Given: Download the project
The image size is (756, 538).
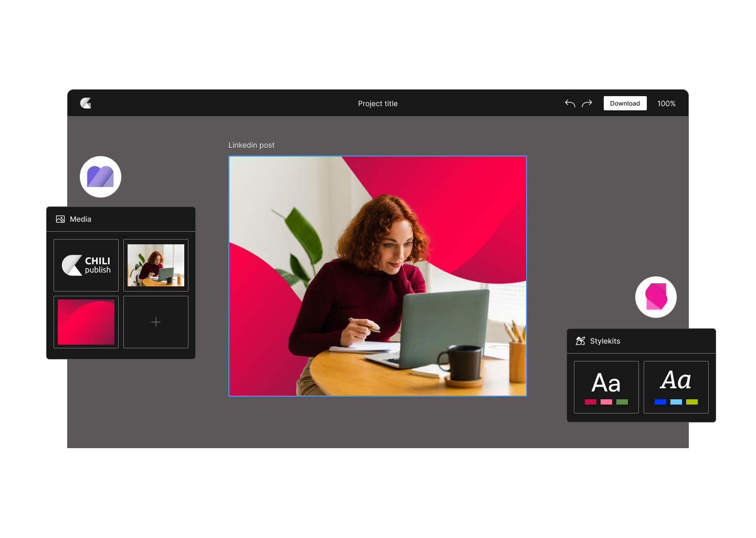Looking at the screenshot, I should tap(625, 103).
